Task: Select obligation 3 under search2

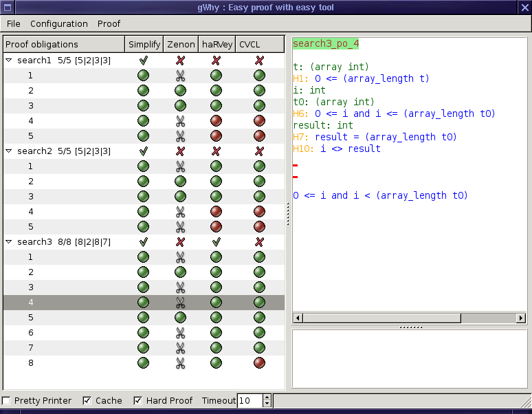Action: point(144,197)
